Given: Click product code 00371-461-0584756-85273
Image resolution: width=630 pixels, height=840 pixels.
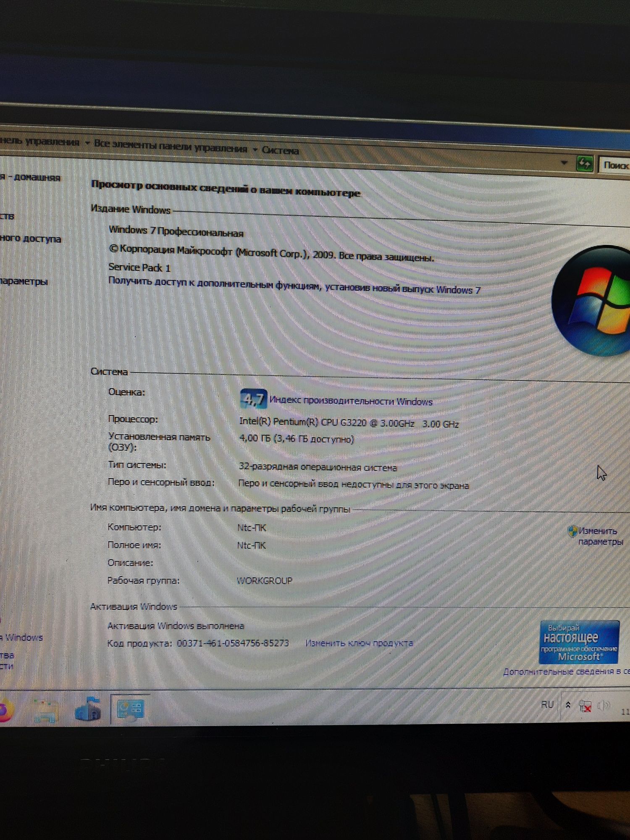Looking at the screenshot, I should (x=233, y=643).
